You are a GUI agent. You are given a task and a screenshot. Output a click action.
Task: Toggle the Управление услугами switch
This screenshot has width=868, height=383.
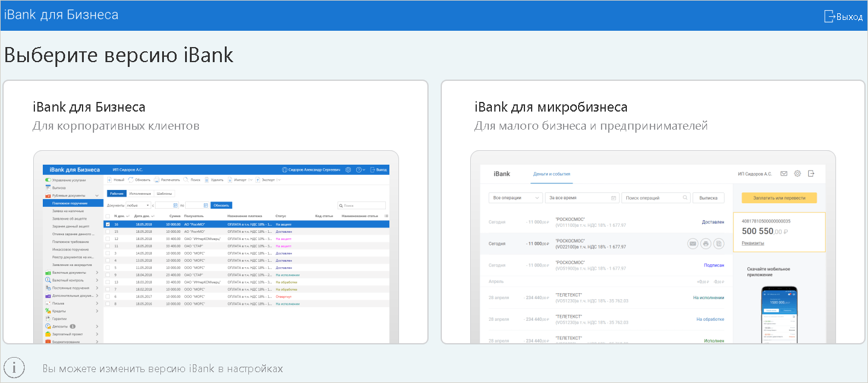48,180
